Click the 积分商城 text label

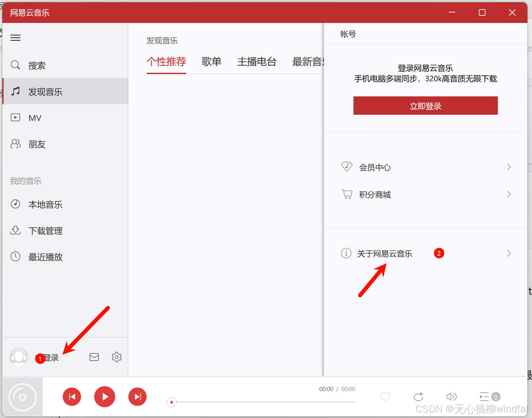point(375,195)
